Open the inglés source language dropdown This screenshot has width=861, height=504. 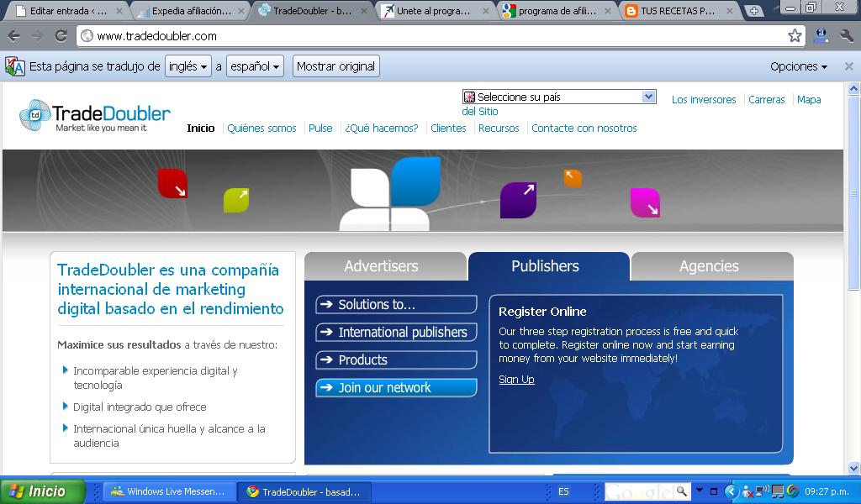point(188,66)
